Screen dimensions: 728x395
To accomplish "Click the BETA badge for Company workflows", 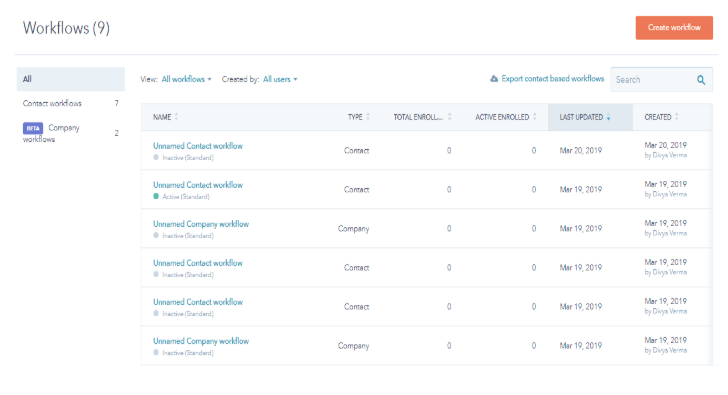I will [33, 128].
